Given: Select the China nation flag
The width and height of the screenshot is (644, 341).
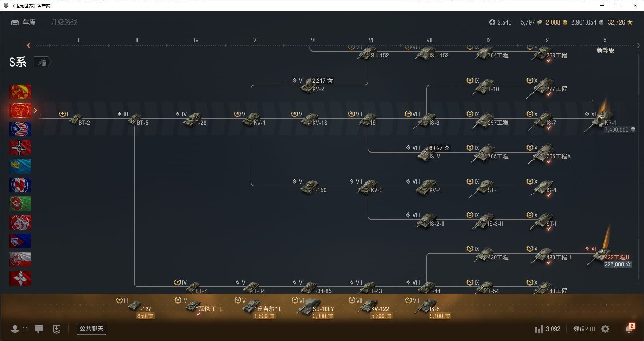Looking at the screenshot, I should coord(20,92).
